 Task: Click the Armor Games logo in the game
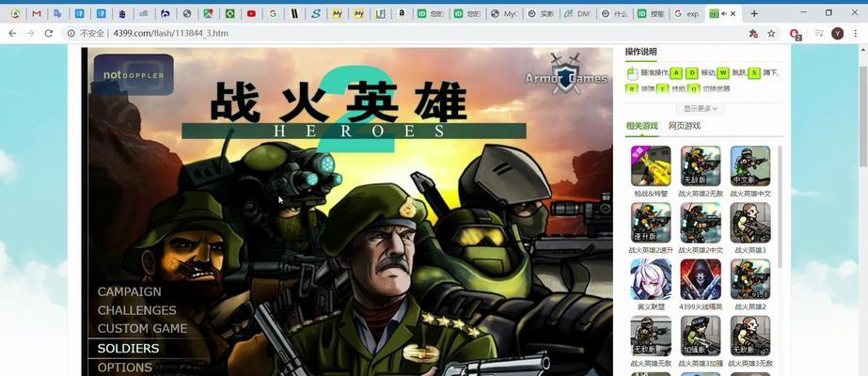point(566,74)
